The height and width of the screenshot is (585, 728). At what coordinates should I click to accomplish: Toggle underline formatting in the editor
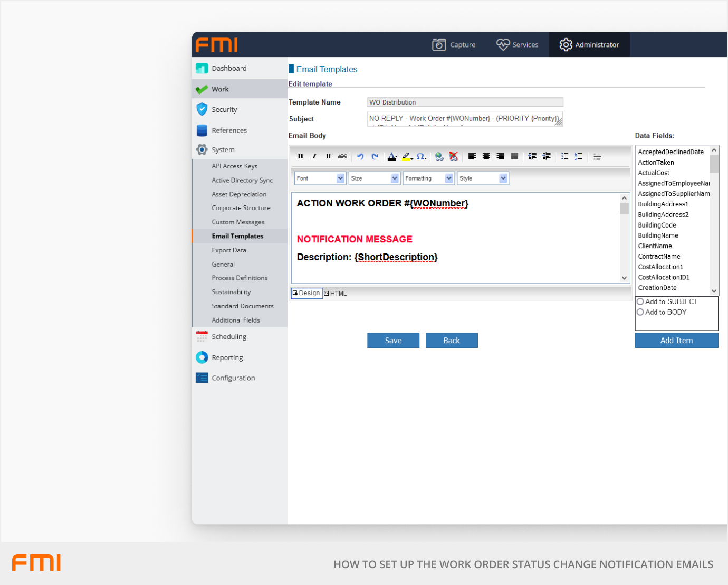328,156
